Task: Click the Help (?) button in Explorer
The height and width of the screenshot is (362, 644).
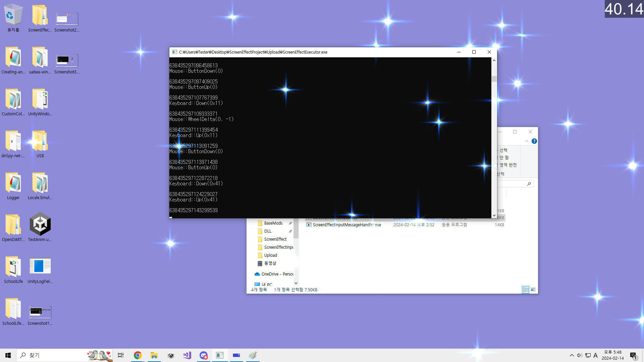Action: pyautogui.click(x=534, y=141)
